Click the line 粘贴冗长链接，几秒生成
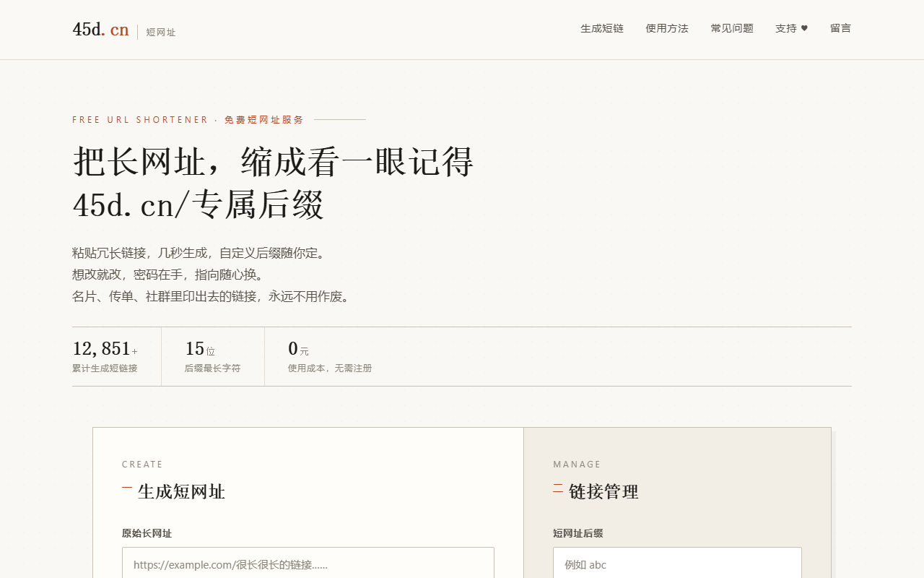The image size is (924, 578). (x=200, y=253)
